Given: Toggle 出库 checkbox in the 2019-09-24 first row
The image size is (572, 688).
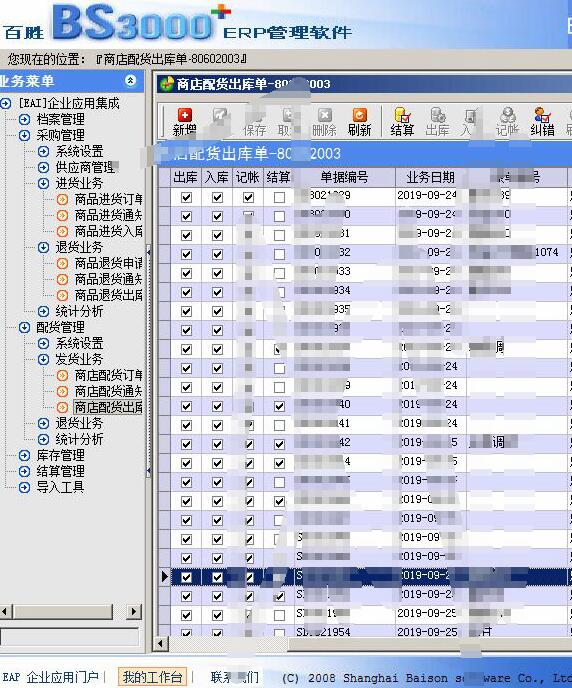Looking at the screenshot, I should pyautogui.click(x=186, y=197).
